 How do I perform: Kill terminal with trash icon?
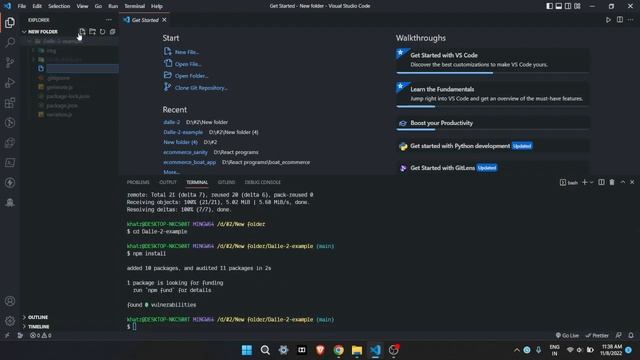pyautogui.click(x=612, y=182)
